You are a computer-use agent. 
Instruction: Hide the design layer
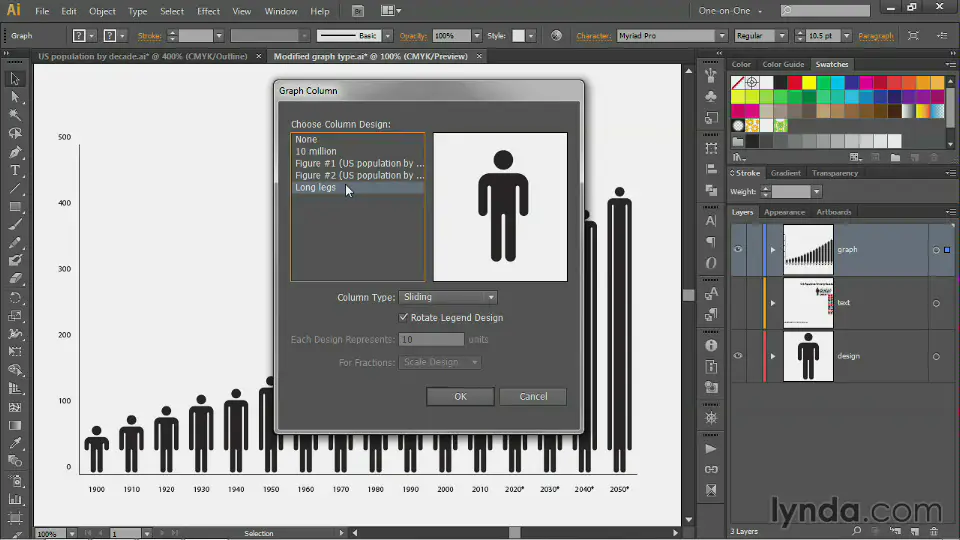point(738,356)
